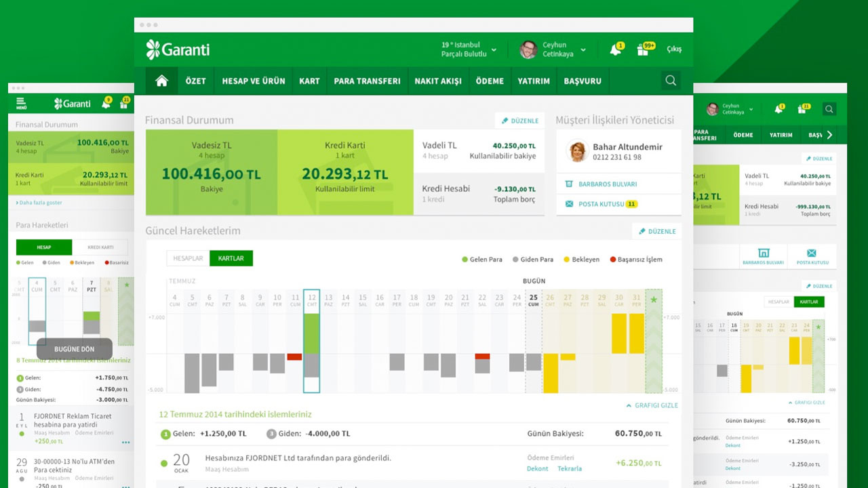The width and height of the screenshot is (868, 488).
Task: Click Tekrarla for the FJORDNET Ltd transaction
Action: click(x=570, y=468)
